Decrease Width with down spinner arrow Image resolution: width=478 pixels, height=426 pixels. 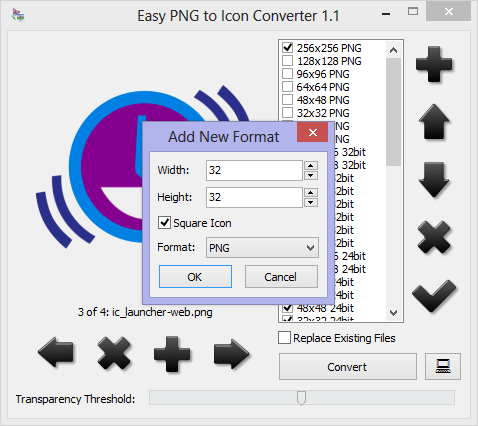coord(311,175)
